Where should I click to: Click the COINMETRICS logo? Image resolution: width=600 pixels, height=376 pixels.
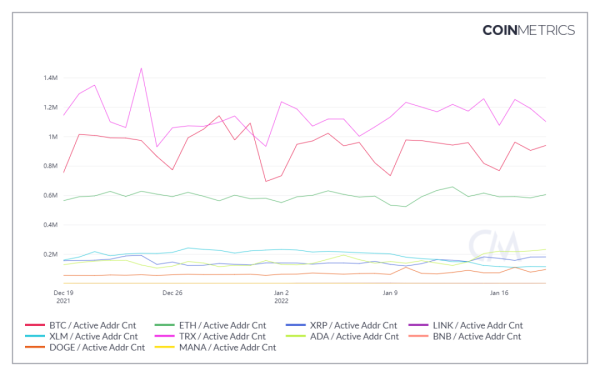tap(528, 30)
